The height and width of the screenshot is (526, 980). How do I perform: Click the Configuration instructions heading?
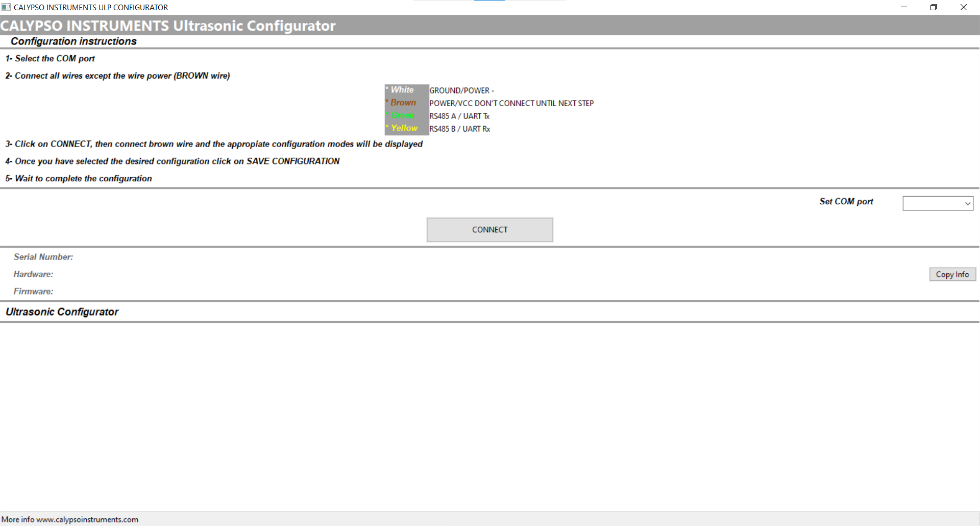click(x=73, y=41)
